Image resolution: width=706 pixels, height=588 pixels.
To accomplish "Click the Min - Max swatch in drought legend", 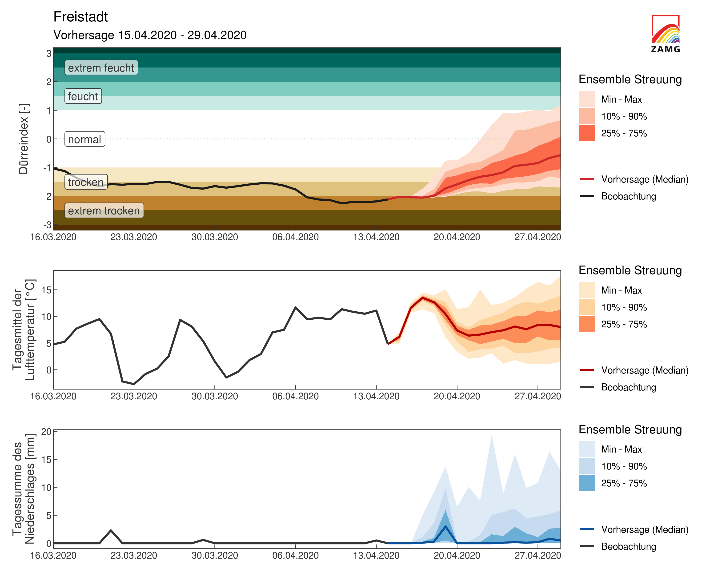I will pos(587,99).
